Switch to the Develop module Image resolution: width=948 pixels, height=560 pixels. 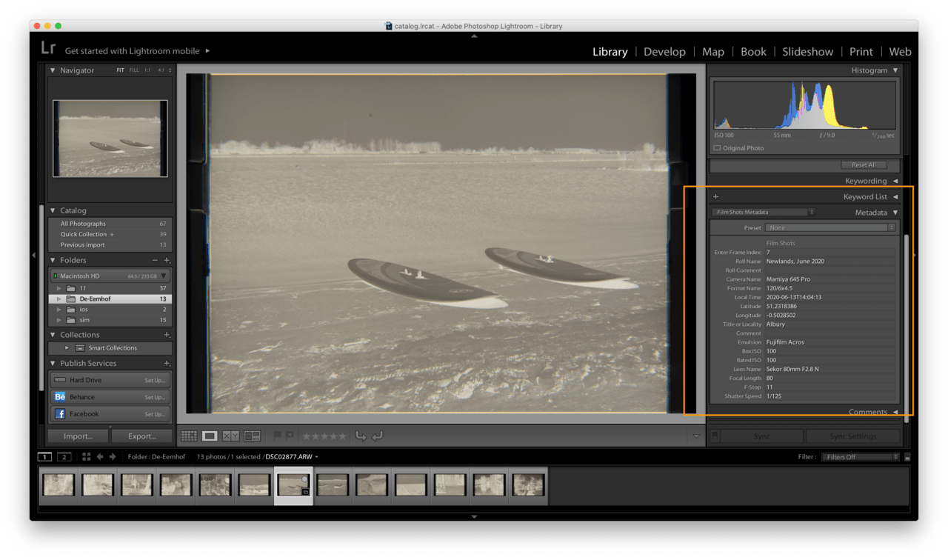coord(664,52)
